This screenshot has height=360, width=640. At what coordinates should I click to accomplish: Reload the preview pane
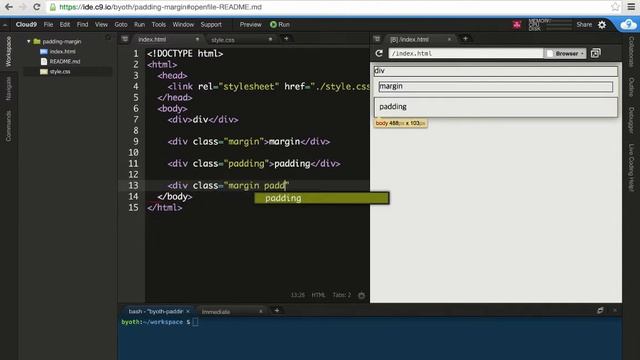(x=379, y=53)
